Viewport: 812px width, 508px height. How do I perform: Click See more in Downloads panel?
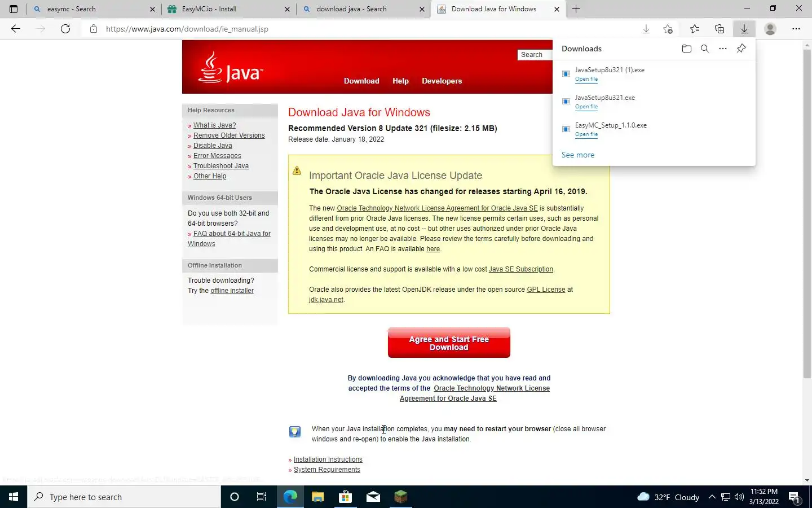click(x=577, y=155)
